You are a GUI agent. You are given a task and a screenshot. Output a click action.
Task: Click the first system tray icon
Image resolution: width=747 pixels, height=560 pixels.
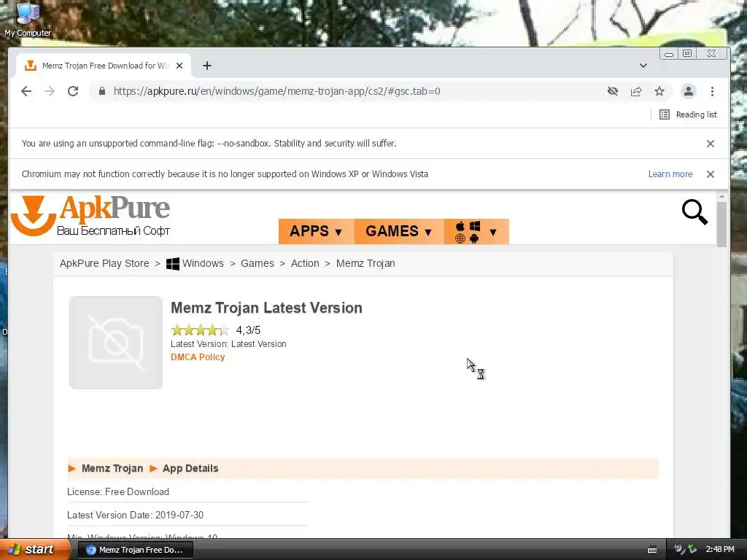(x=679, y=550)
